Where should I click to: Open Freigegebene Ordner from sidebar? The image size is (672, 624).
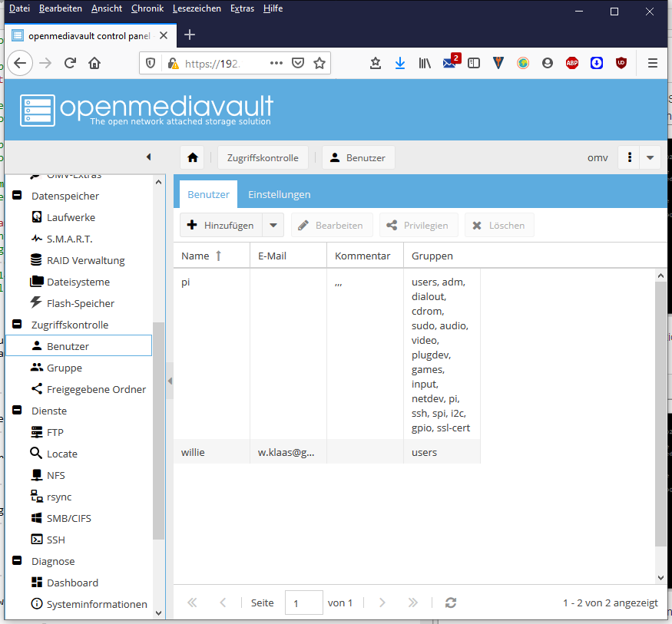[x=95, y=389]
